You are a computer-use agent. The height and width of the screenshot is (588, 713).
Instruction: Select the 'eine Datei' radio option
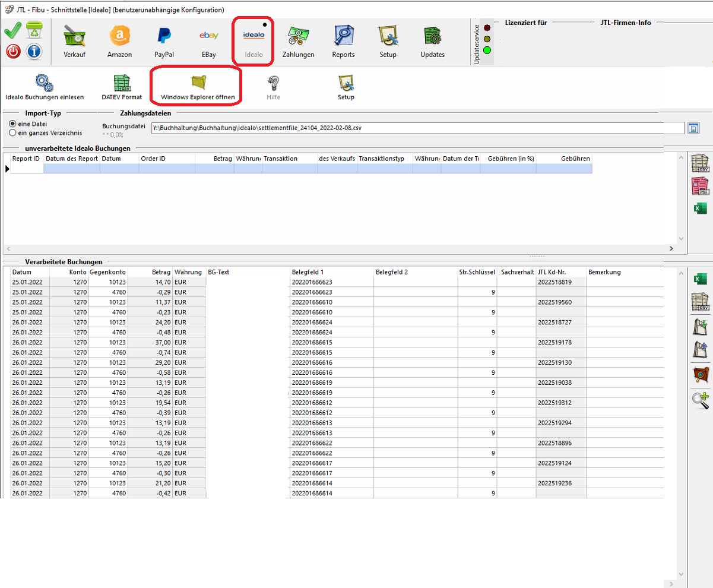(x=12, y=124)
